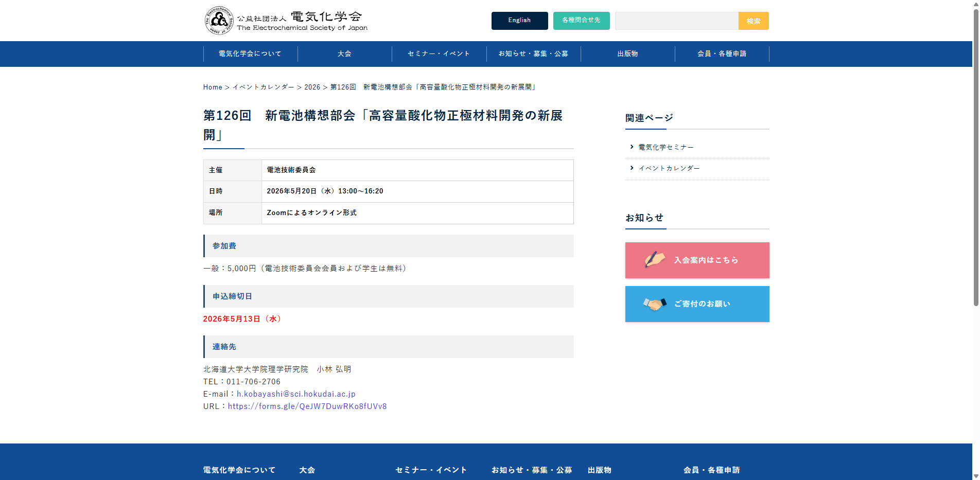
Task: Open the h.kobayashi email address link
Action: [x=296, y=394]
